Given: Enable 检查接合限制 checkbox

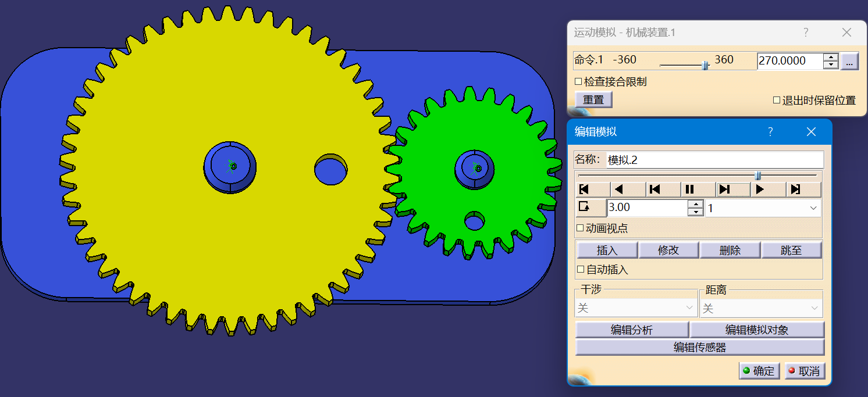Looking at the screenshot, I should tap(578, 82).
